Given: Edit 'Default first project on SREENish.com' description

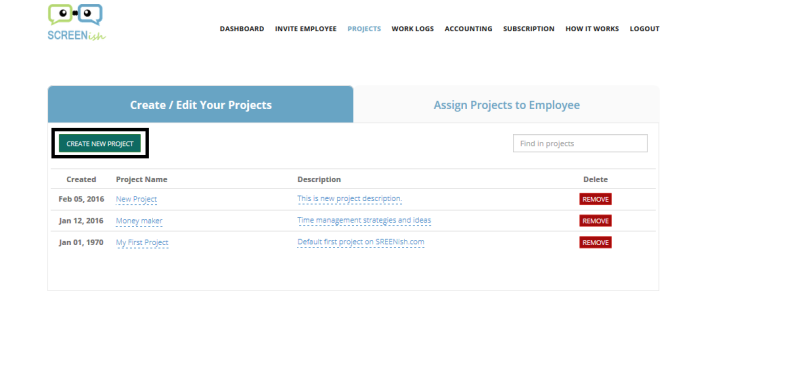Looking at the screenshot, I should tap(361, 242).
